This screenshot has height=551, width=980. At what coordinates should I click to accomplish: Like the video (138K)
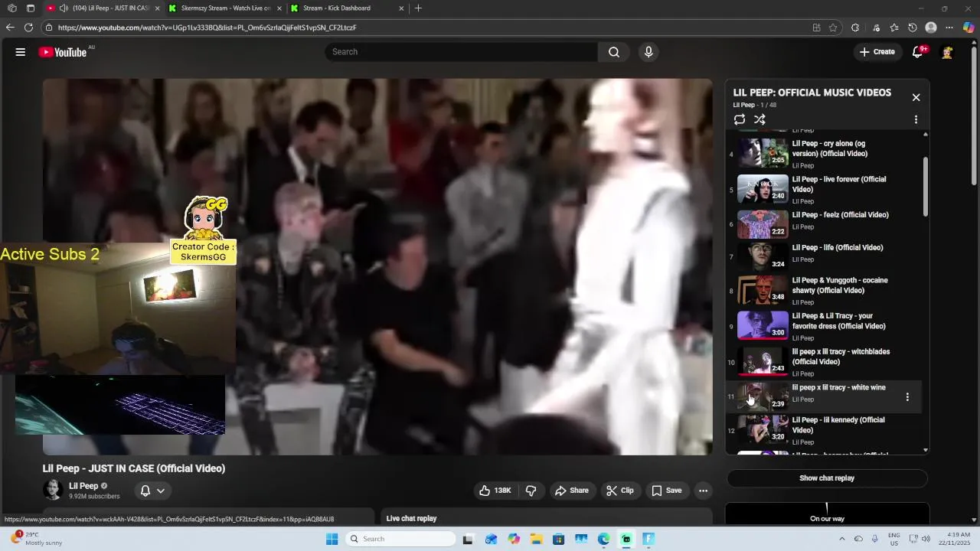click(x=495, y=491)
